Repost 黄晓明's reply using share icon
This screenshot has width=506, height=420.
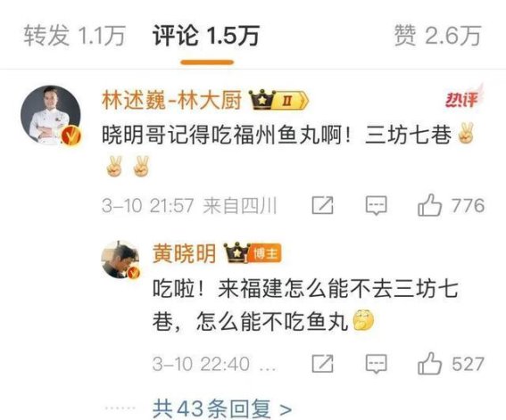click(323, 363)
